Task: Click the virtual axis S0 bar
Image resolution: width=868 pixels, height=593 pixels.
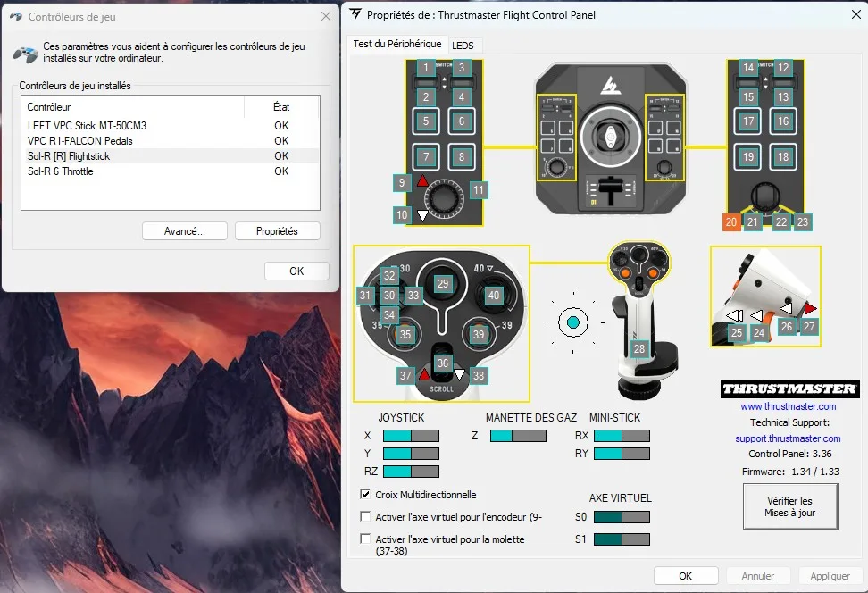Action: tap(622, 517)
